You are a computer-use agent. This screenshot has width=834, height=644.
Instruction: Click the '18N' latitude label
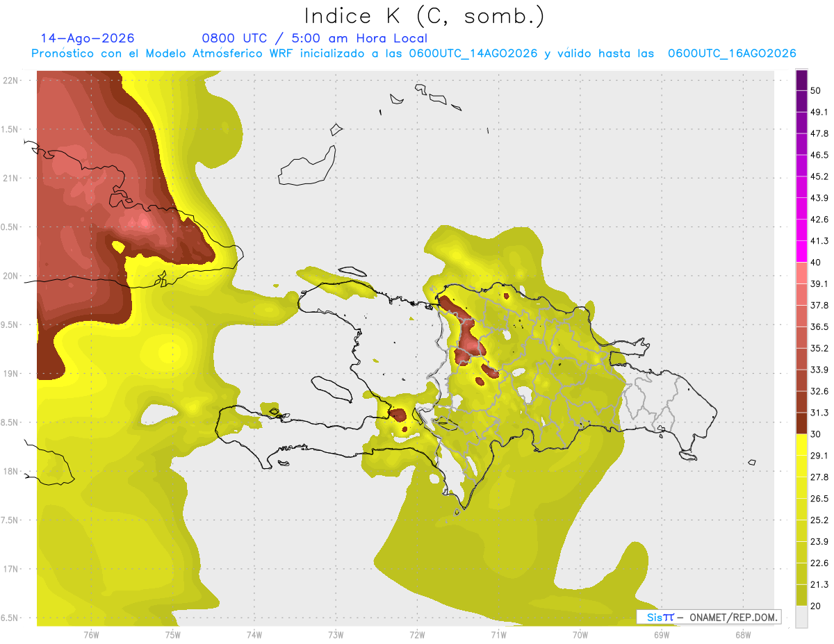pos(12,471)
